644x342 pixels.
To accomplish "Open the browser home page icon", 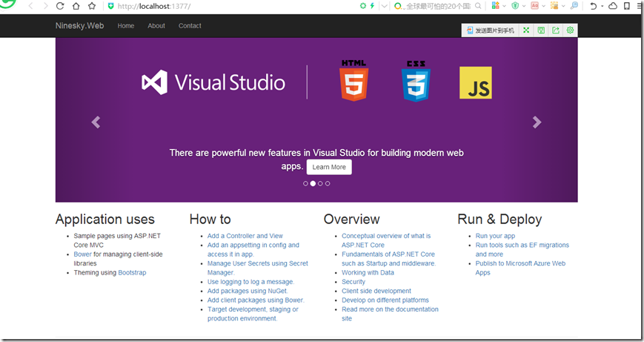I will (x=76, y=6).
